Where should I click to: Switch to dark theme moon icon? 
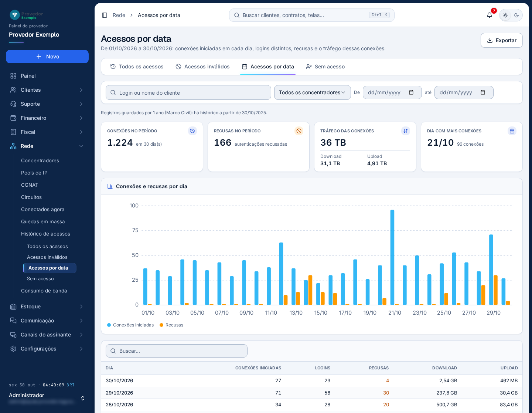(x=516, y=15)
